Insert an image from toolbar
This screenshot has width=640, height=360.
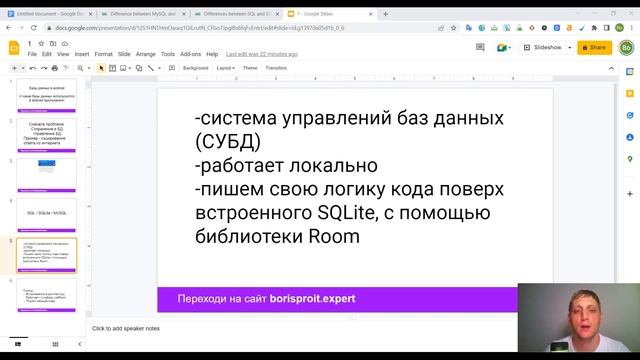[123, 68]
